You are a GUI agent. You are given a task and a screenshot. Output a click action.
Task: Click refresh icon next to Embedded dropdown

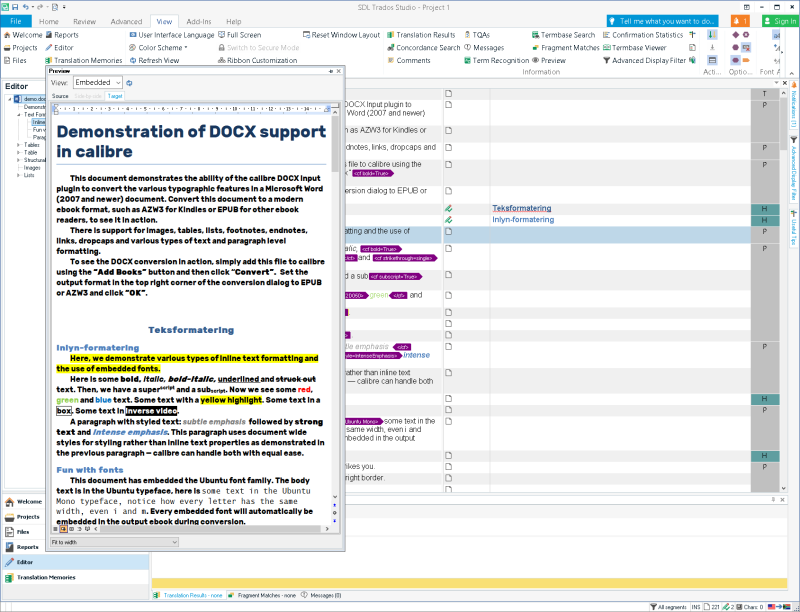pyautogui.click(x=129, y=83)
